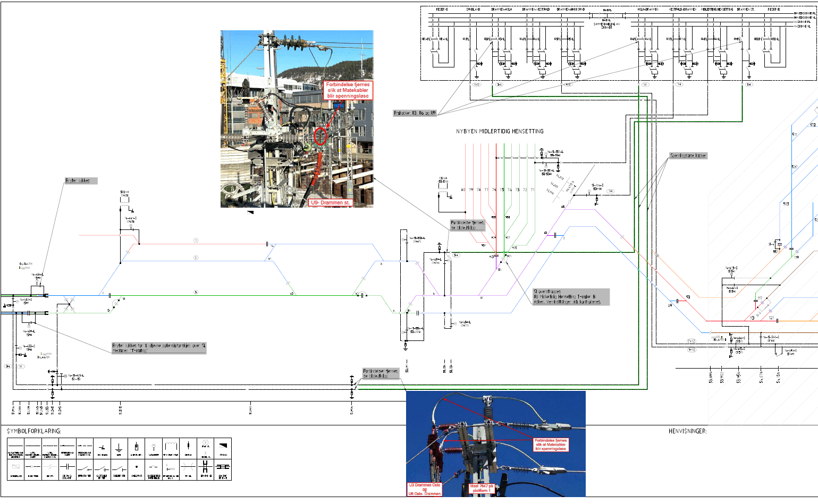
Task: Click the OSLO-DRAMMEN feeder header
Action: coord(647,9)
